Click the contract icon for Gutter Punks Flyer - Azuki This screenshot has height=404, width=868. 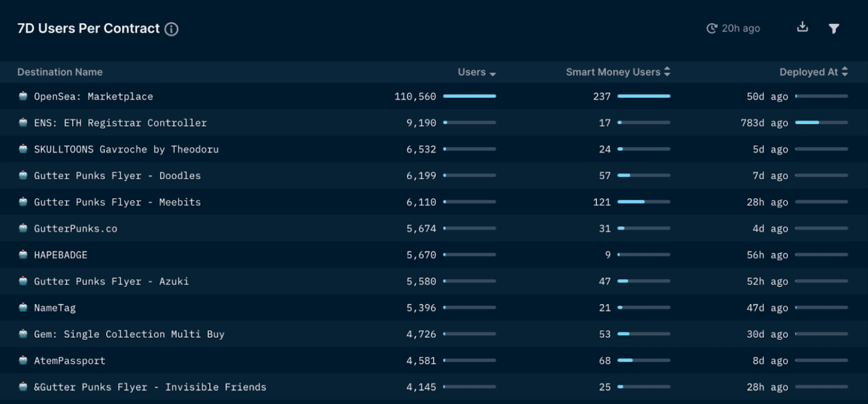(x=23, y=281)
